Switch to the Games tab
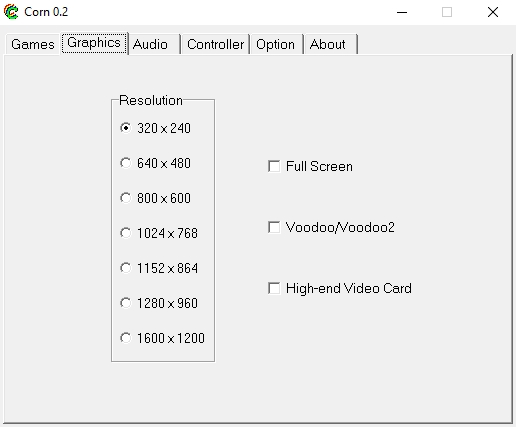This screenshot has height=427, width=516. (32, 44)
